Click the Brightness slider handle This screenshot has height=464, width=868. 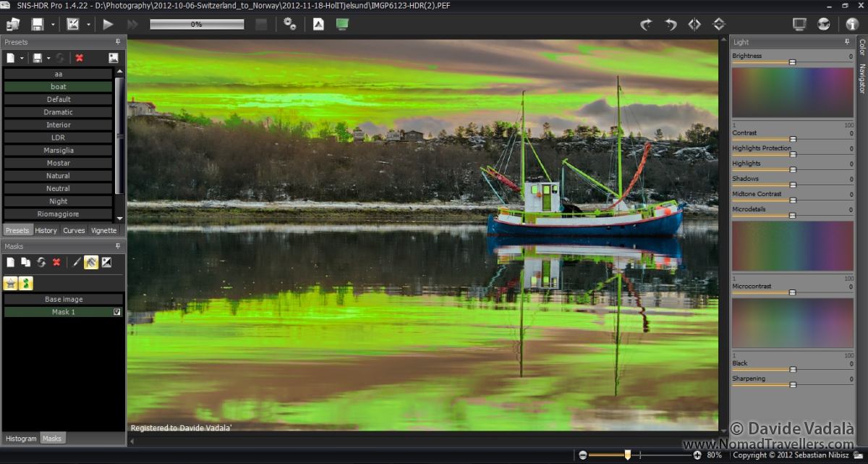click(792, 62)
